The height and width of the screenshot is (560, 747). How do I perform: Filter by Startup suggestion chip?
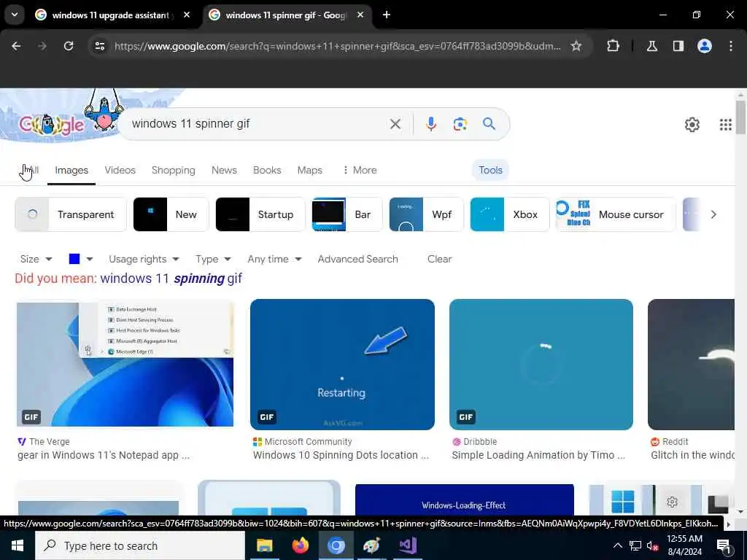[x=260, y=214]
